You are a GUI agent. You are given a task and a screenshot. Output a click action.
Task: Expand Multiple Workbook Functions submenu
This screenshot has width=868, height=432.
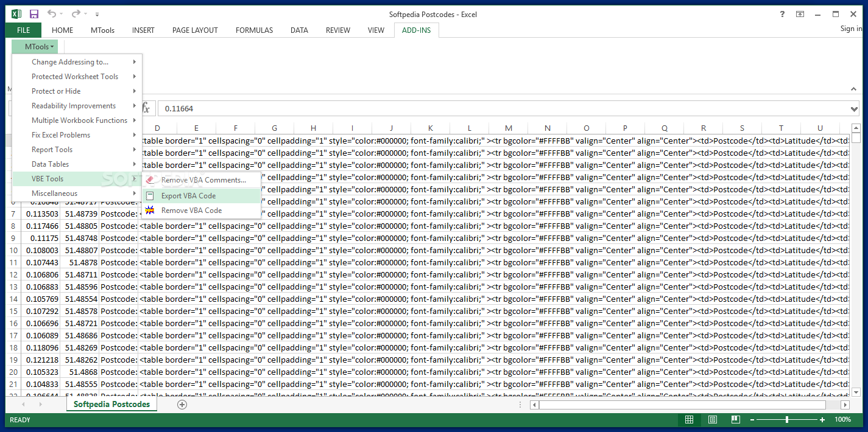[77, 120]
